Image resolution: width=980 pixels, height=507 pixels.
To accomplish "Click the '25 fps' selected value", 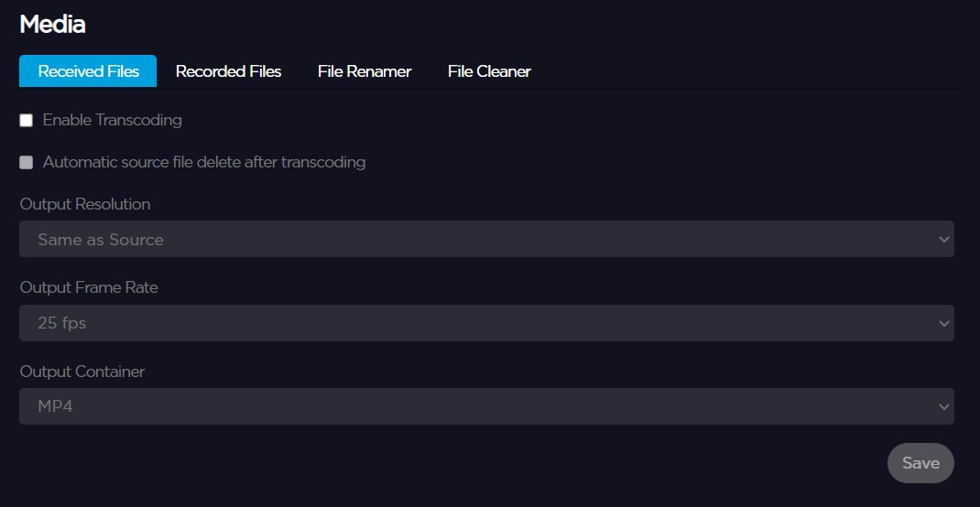I will [x=62, y=323].
